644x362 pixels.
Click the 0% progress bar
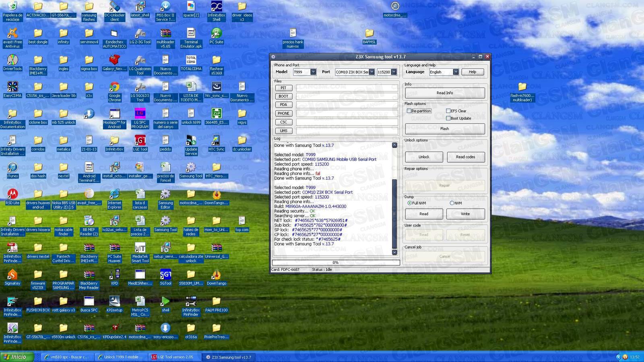coord(336,263)
